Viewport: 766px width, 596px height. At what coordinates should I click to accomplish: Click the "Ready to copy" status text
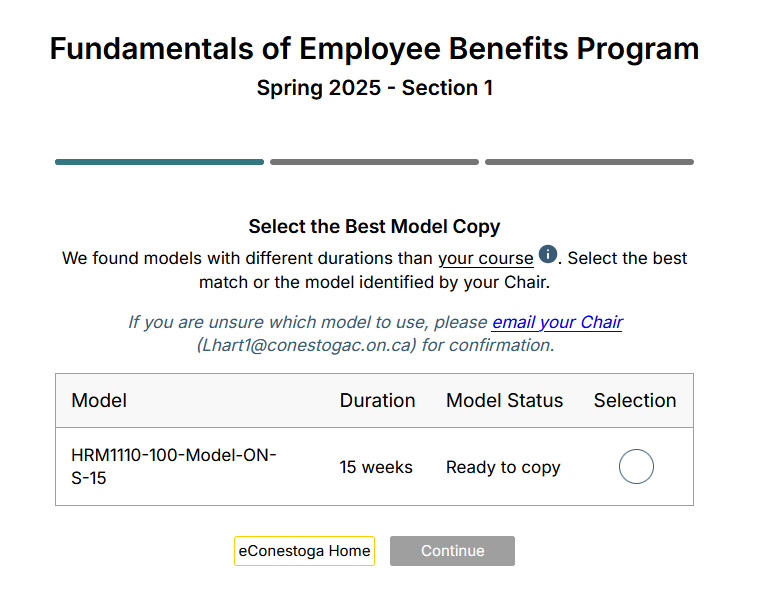click(x=503, y=467)
